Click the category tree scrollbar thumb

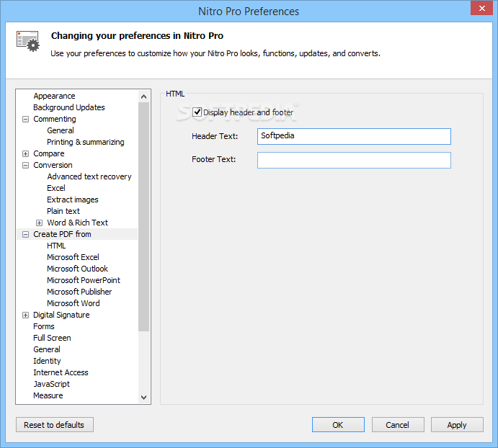(x=143, y=217)
